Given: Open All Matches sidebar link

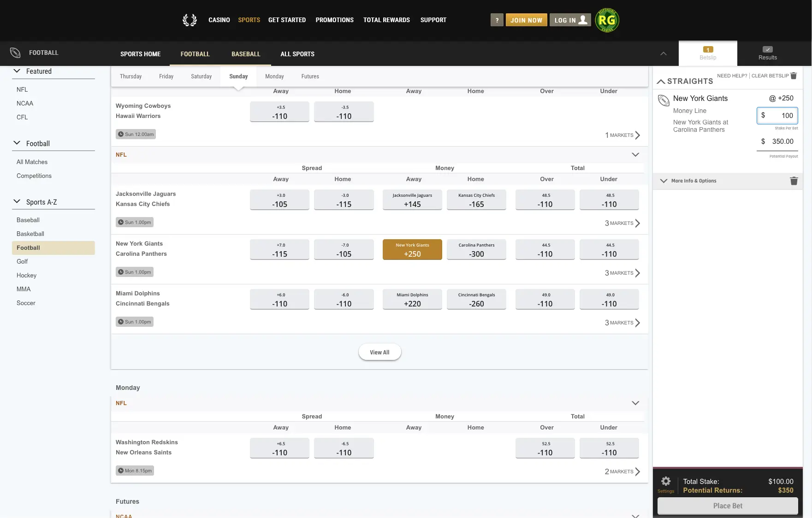Looking at the screenshot, I should (x=32, y=162).
